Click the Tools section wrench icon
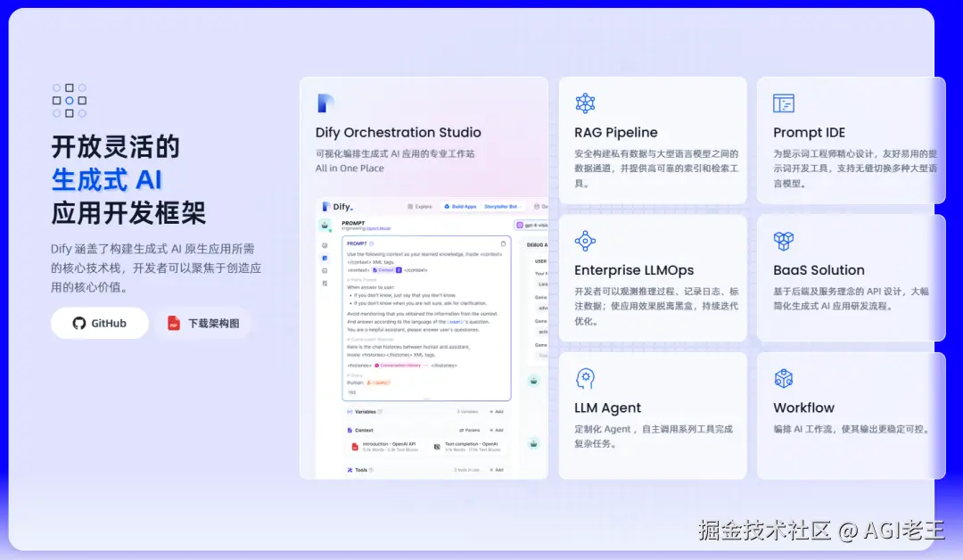 pos(350,470)
